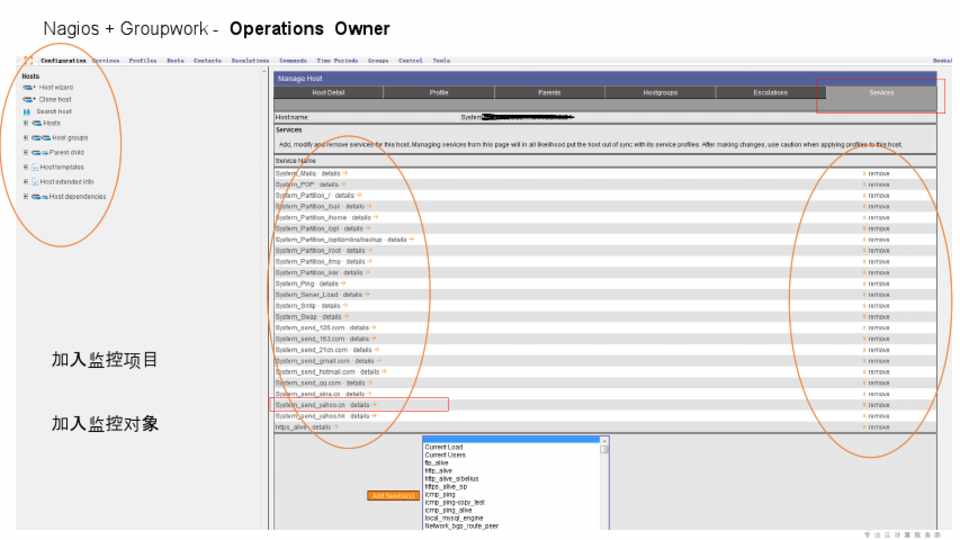Click the Host templates document icon

[x=35, y=167]
